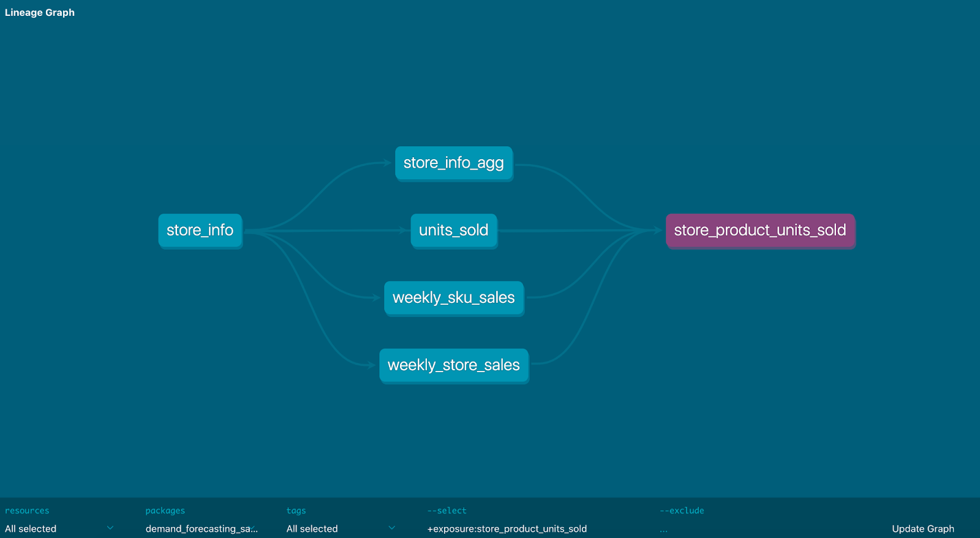980x538 pixels.
Task: Open the tags 'All selected' dropdown
Action: point(312,529)
